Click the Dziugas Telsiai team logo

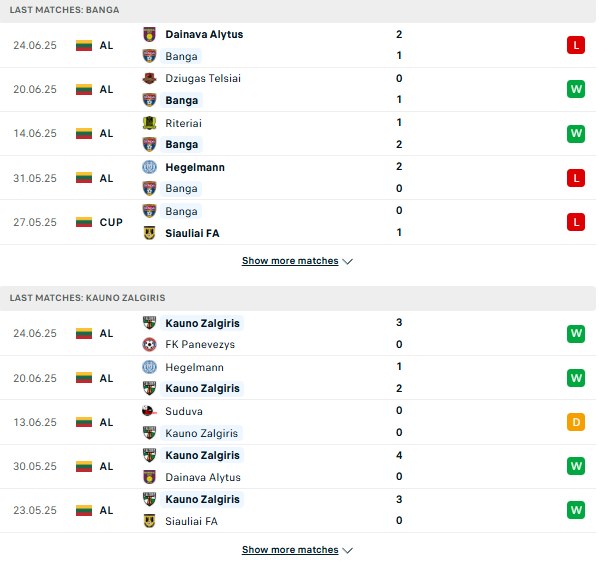(x=149, y=78)
